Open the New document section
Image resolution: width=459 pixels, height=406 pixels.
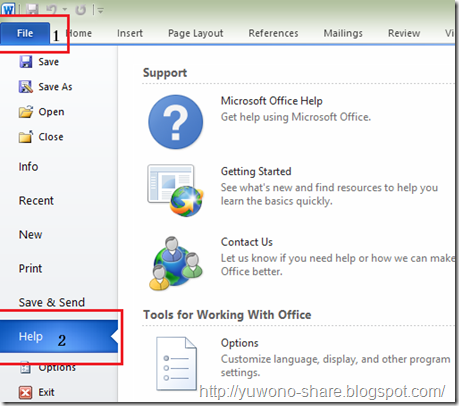pyautogui.click(x=30, y=235)
